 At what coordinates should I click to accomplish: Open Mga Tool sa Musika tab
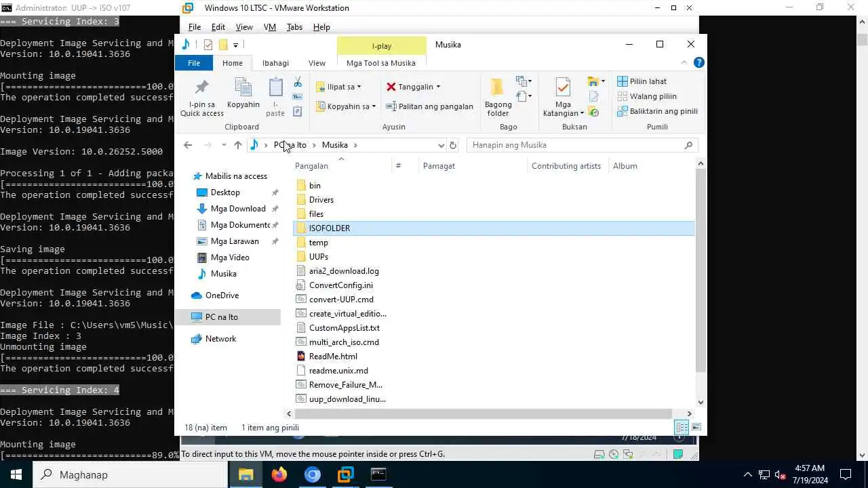(381, 63)
